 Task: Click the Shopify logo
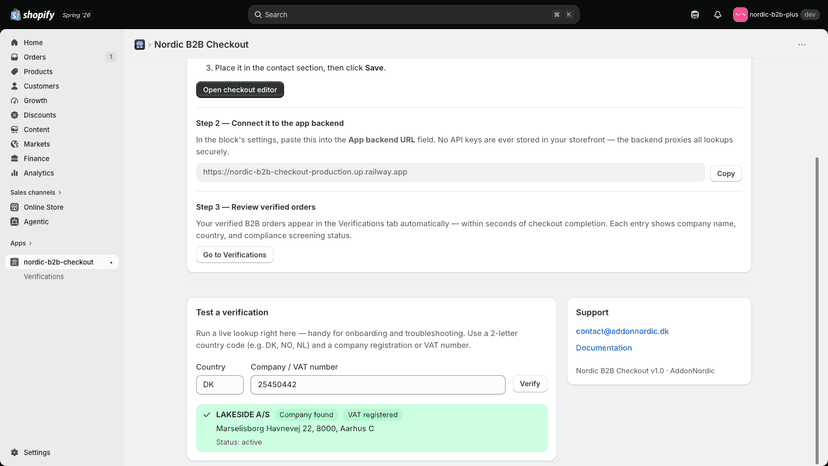33,15
